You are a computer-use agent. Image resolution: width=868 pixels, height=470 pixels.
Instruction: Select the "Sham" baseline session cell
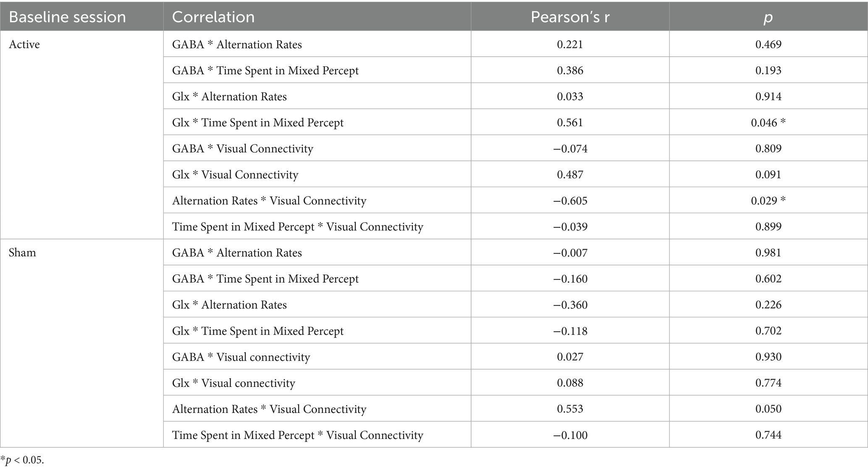22,253
